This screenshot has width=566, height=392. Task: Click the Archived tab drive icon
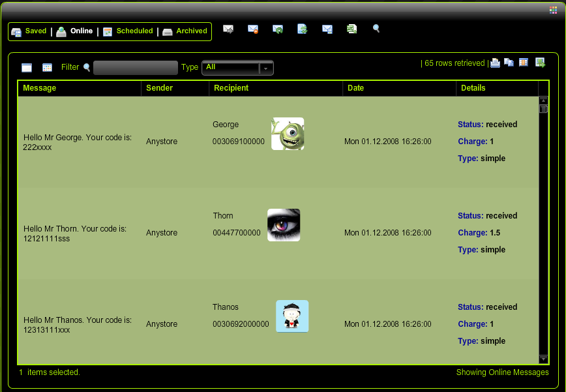click(167, 32)
